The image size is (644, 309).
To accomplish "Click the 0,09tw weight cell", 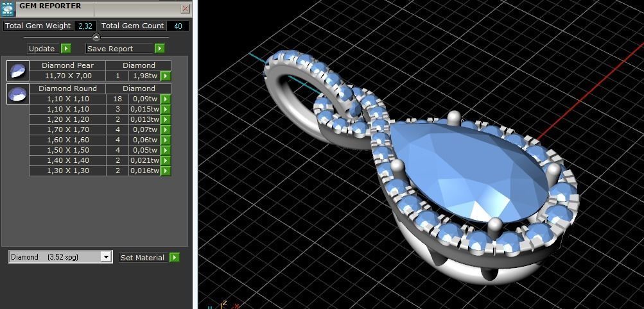I will (144, 99).
